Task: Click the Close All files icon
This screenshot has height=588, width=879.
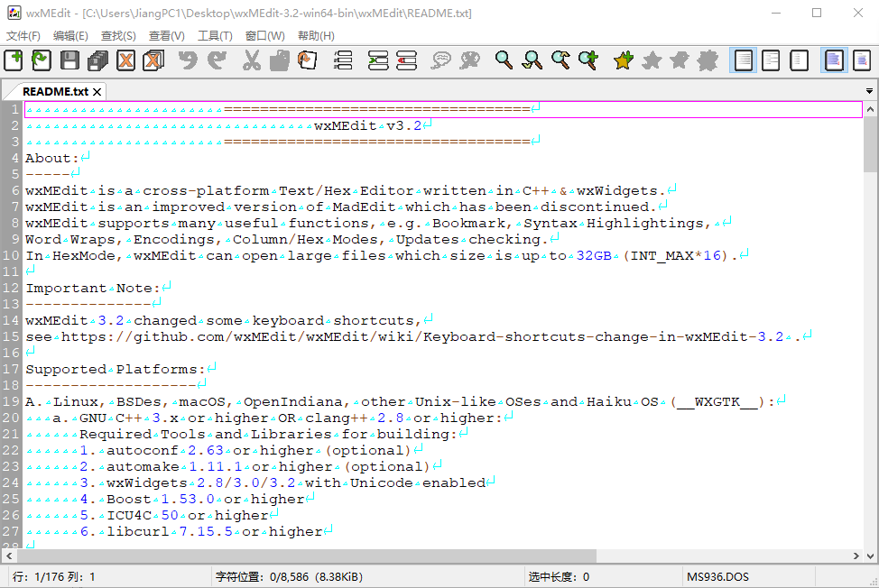Action: tap(153, 60)
